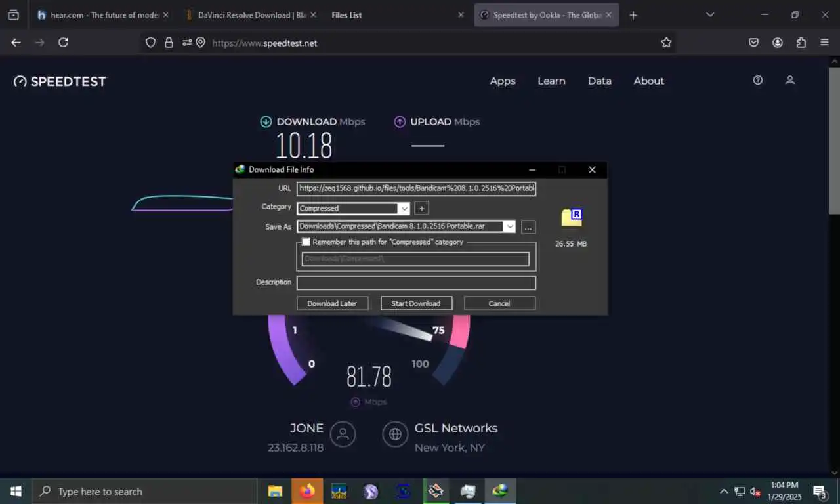840x504 pixels.
Task: Click the Description field
Action: (416, 283)
